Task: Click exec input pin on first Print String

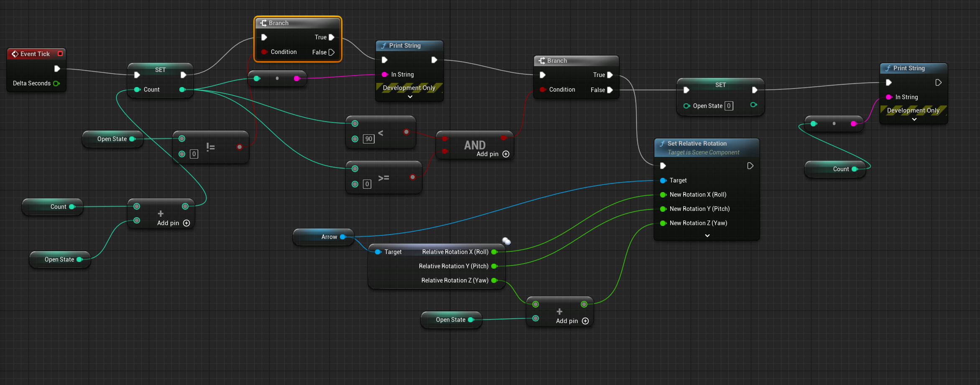Action: point(385,60)
